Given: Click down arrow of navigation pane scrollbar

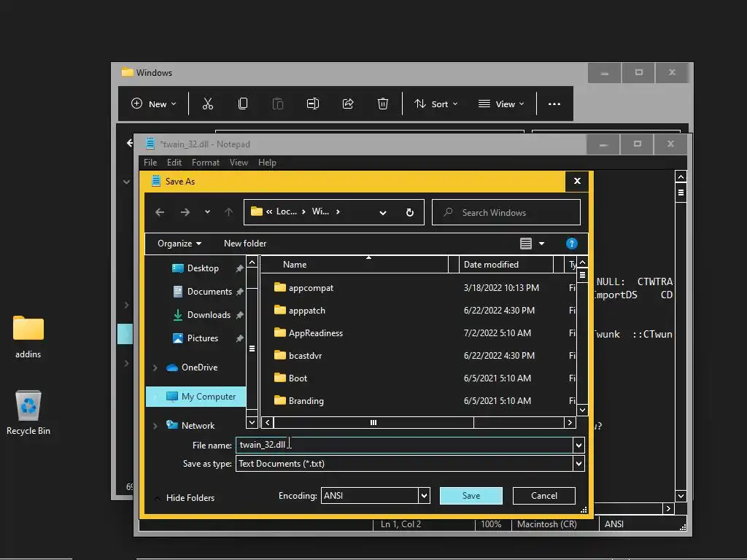Looking at the screenshot, I should point(252,422).
